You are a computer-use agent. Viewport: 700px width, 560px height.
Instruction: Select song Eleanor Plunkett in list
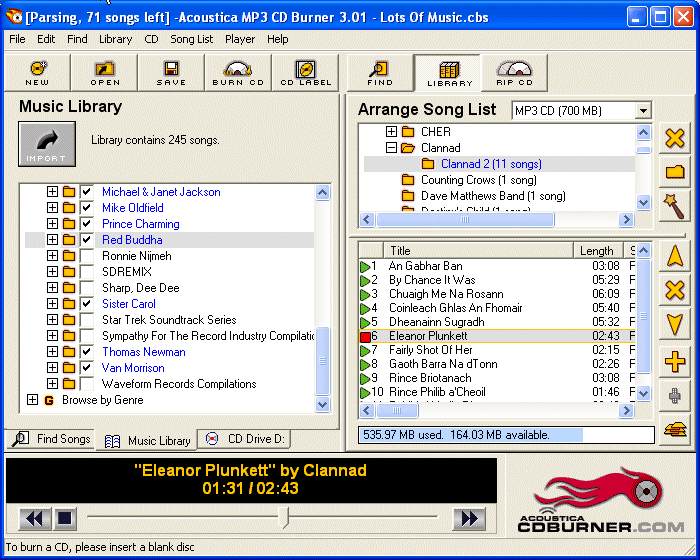pos(497,336)
